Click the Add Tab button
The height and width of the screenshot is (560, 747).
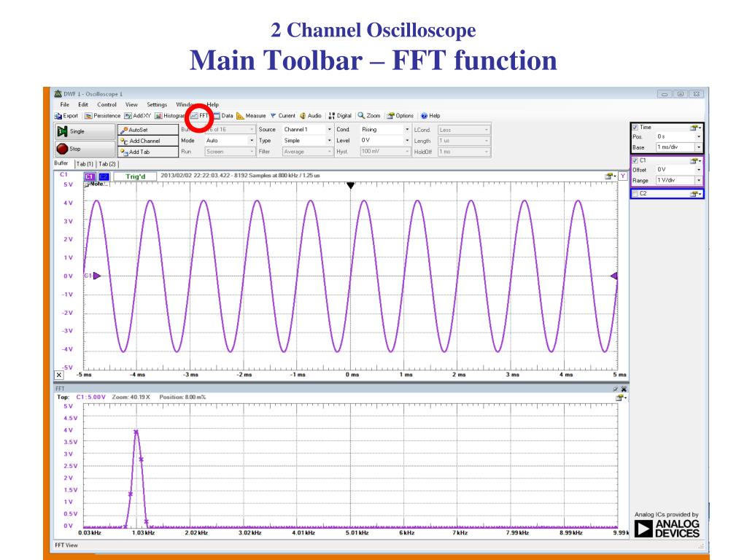[147, 152]
